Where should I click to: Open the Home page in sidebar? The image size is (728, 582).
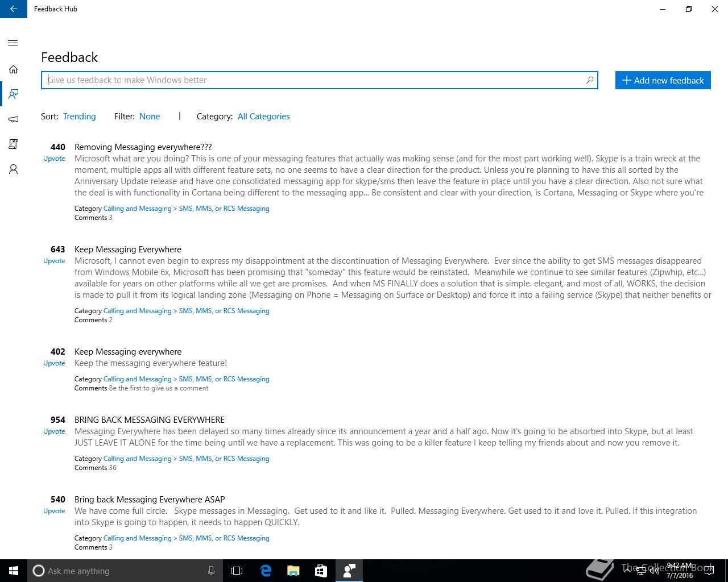[13, 69]
